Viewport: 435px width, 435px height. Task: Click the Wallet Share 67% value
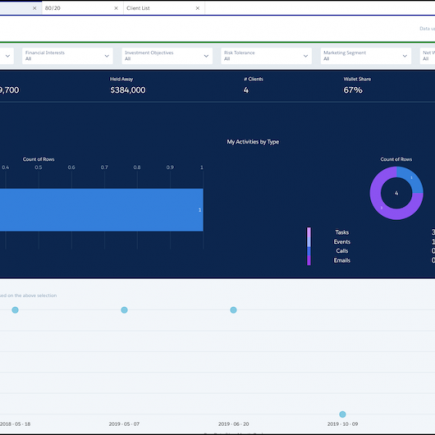(353, 90)
